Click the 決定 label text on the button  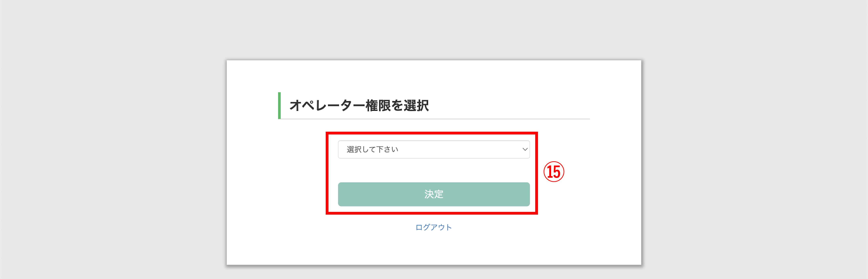click(x=434, y=194)
